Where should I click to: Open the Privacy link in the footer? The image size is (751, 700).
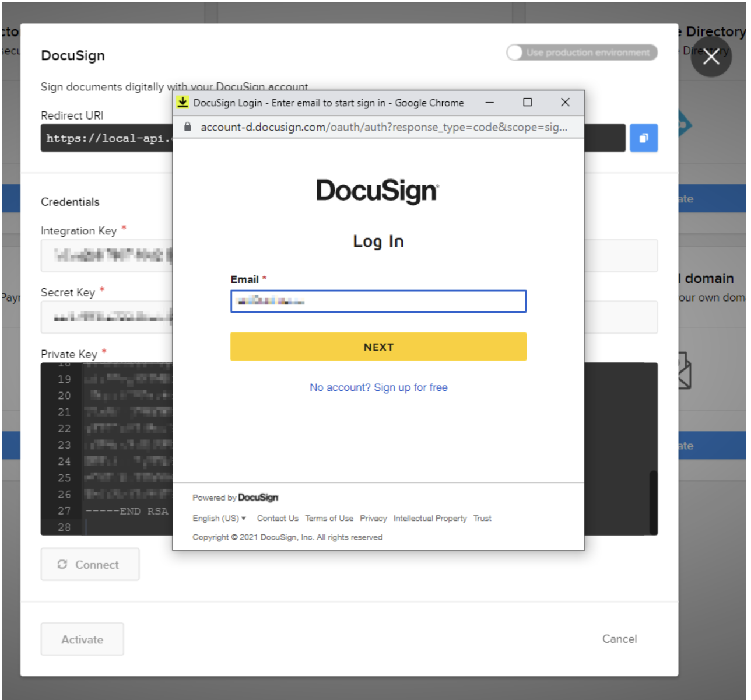click(374, 518)
